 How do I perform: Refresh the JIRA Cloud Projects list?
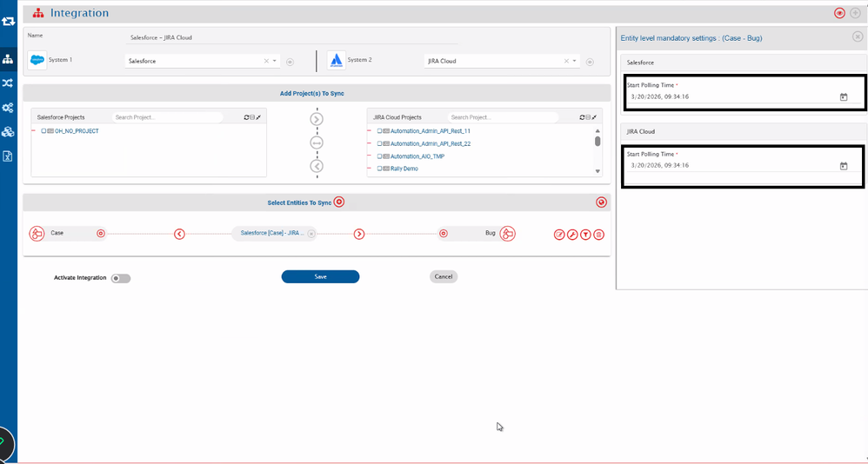click(583, 117)
